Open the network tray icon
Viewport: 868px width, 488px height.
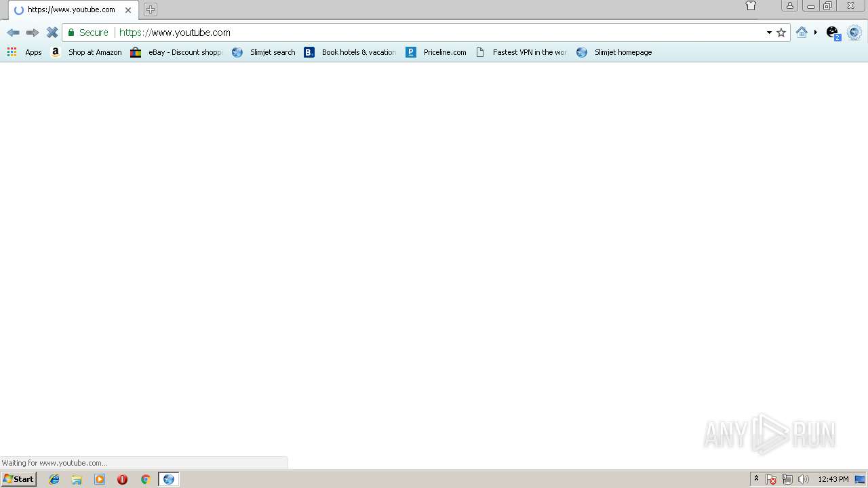pos(787,479)
